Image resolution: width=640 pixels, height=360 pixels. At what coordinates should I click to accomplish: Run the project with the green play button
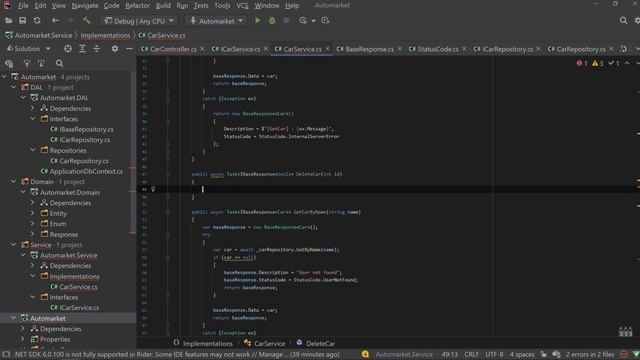coord(258,20)
